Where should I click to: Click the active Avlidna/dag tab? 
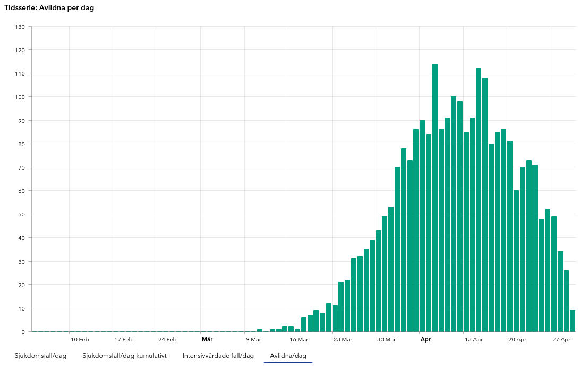pos(288,356)
